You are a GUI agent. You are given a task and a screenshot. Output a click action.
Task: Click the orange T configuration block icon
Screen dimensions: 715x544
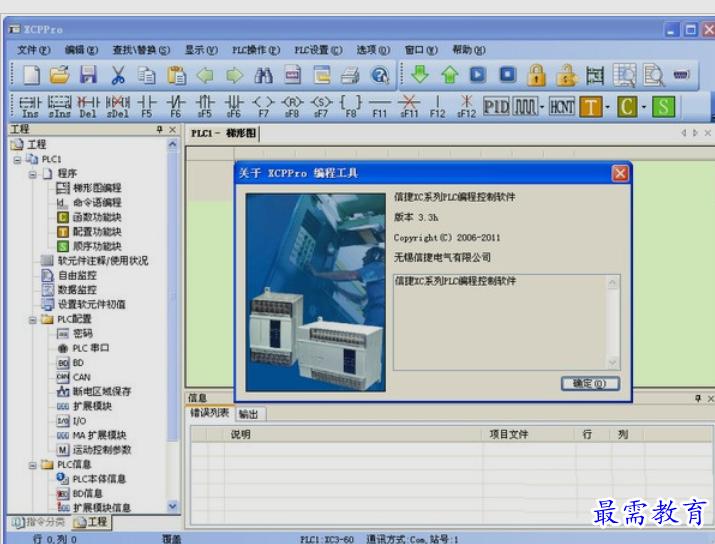(591, 107)
